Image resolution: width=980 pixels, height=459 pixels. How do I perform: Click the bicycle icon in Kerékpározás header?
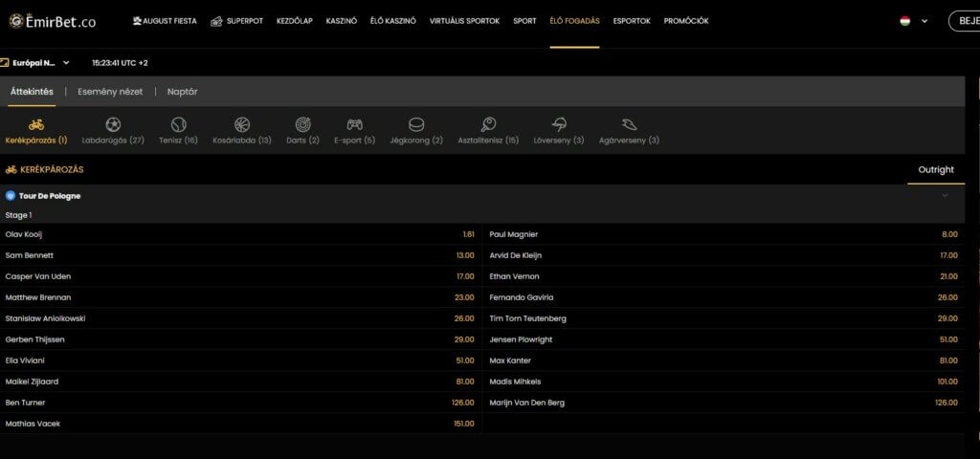tap(11, 170)
